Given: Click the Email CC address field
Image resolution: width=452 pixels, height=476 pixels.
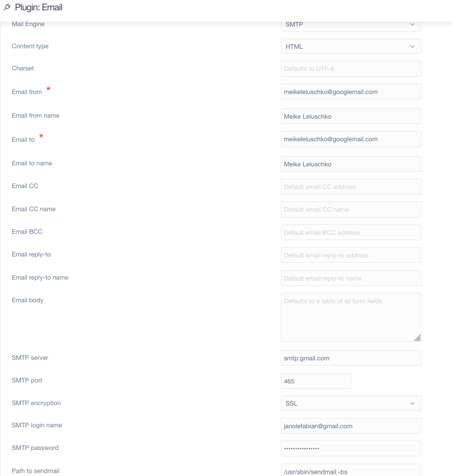Looking at the screenshot, I should (351, 187).
